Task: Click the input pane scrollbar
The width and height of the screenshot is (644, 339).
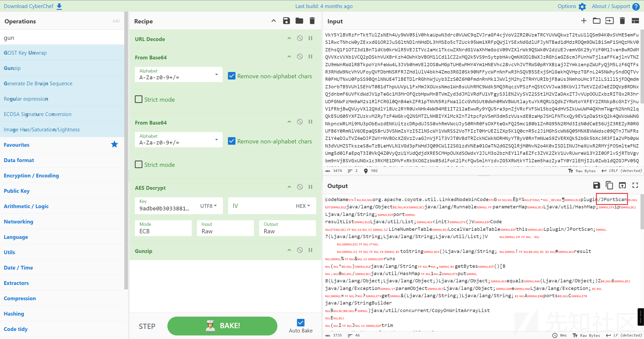Action: tap(642, 67)
